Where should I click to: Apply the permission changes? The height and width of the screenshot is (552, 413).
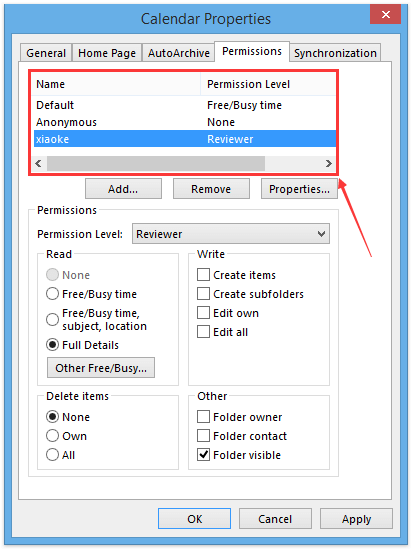pos(356,519)
